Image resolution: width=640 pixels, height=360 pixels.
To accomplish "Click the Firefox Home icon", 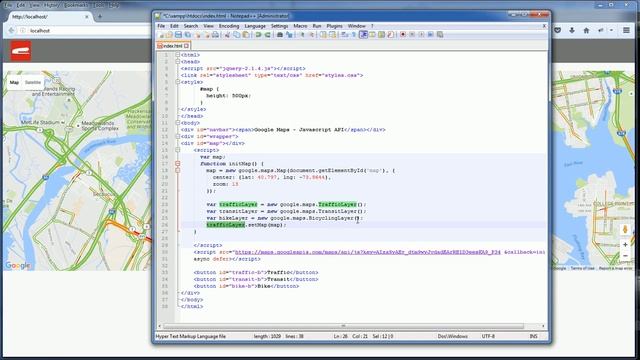I will click(x=586, y=30).
